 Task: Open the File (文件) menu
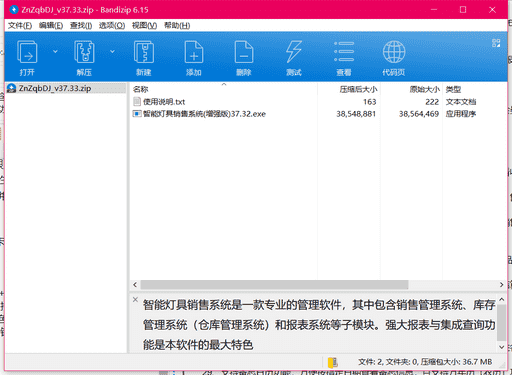(20, 26)
